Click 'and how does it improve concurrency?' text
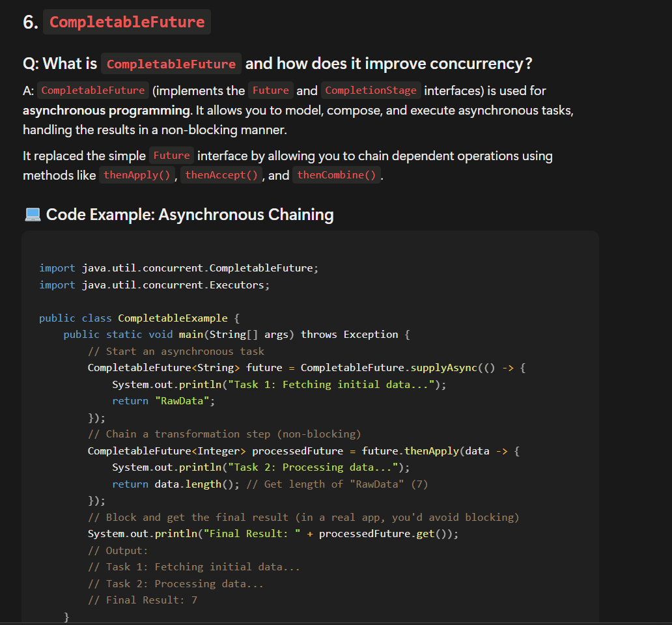Viewport: 672px width, 625px height. pos(389,64)
